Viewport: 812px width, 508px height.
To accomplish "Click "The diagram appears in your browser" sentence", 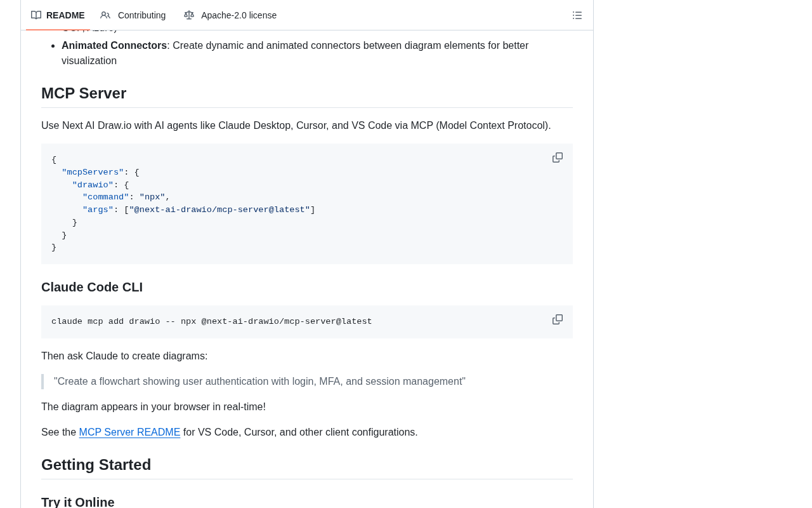I will coord(154,407).
